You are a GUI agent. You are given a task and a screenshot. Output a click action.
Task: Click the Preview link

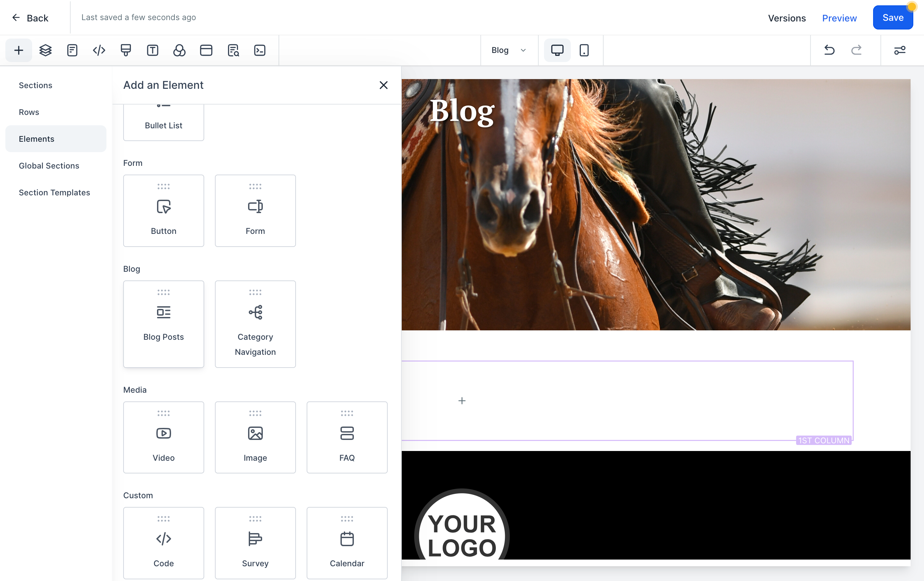pos(839,18)
